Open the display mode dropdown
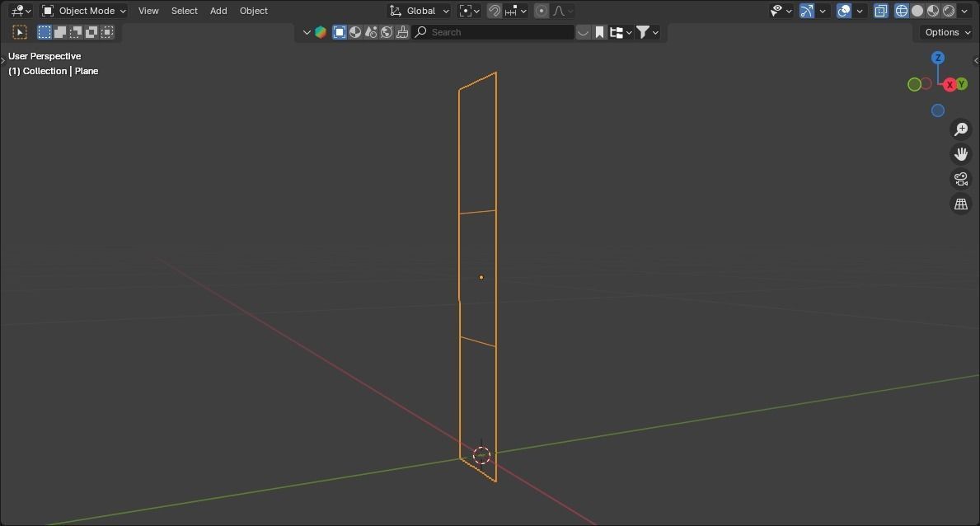980x526 pixels. click(x=621, y=32)
